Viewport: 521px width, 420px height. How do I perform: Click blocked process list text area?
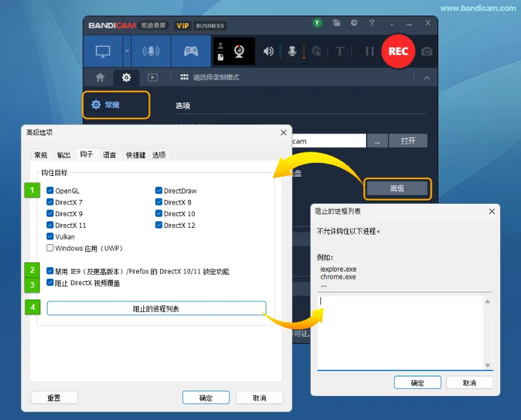pos(401,332)
